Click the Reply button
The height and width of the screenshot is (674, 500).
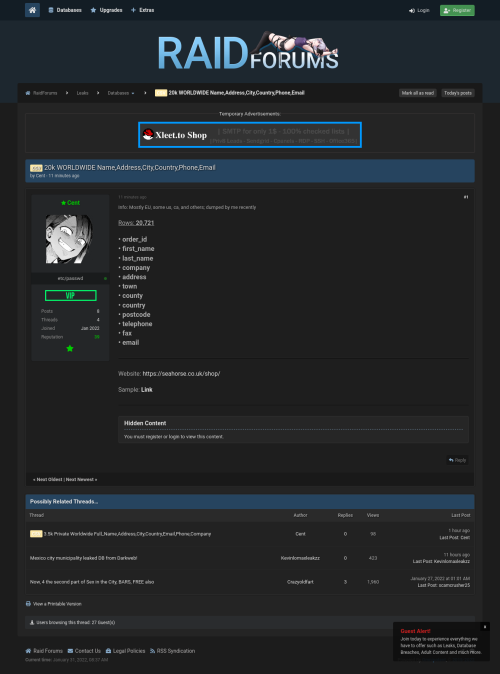click(457, 460)
